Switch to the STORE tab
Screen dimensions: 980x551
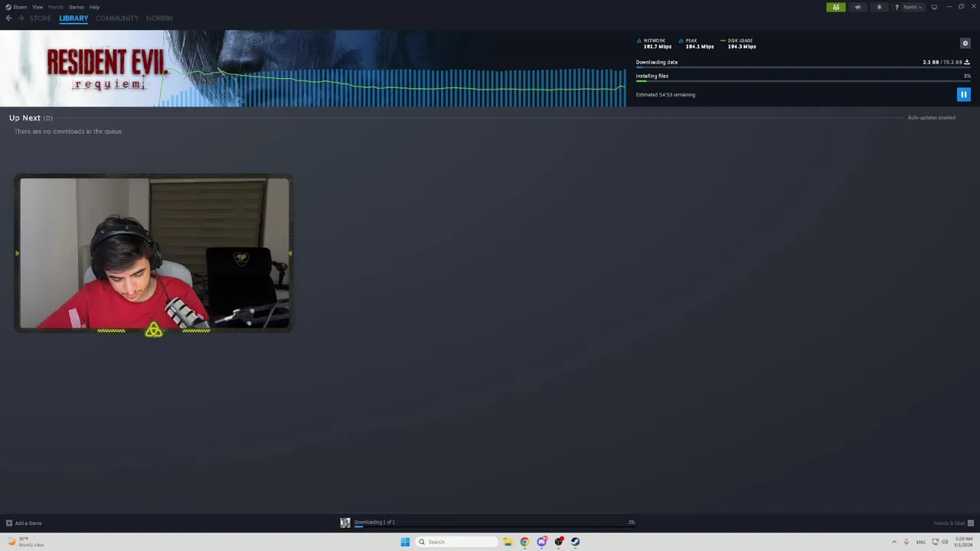pyautogui.click(x=41, y=18)
